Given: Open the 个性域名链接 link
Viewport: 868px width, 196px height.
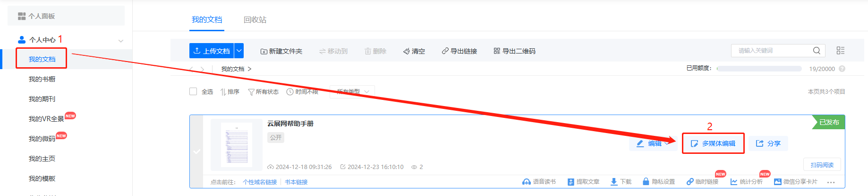Looking at the screenshot, I should pyautogui.click(x=260, y=182).
